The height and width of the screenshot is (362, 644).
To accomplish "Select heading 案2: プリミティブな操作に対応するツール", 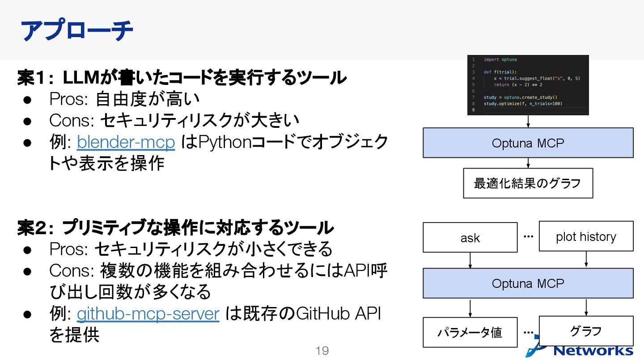I will [x=176, y=228].
